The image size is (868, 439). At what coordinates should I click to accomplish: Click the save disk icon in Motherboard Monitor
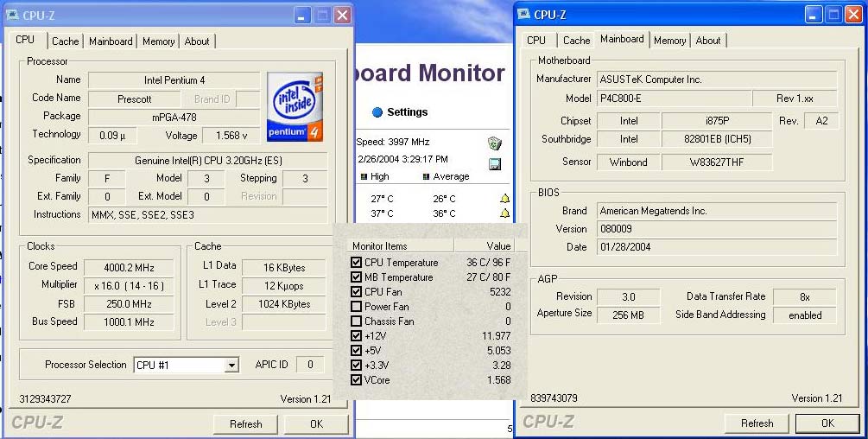pos(494,164)
